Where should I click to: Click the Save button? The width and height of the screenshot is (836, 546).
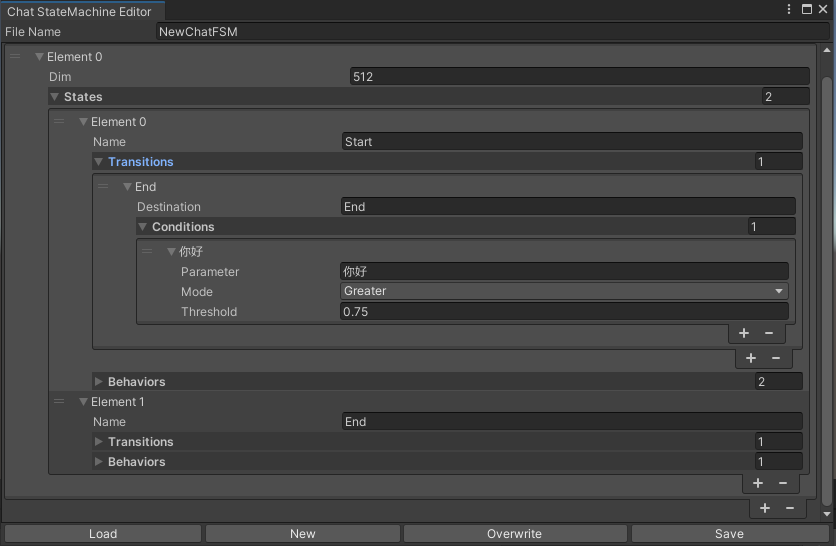(x=729, y=534)
